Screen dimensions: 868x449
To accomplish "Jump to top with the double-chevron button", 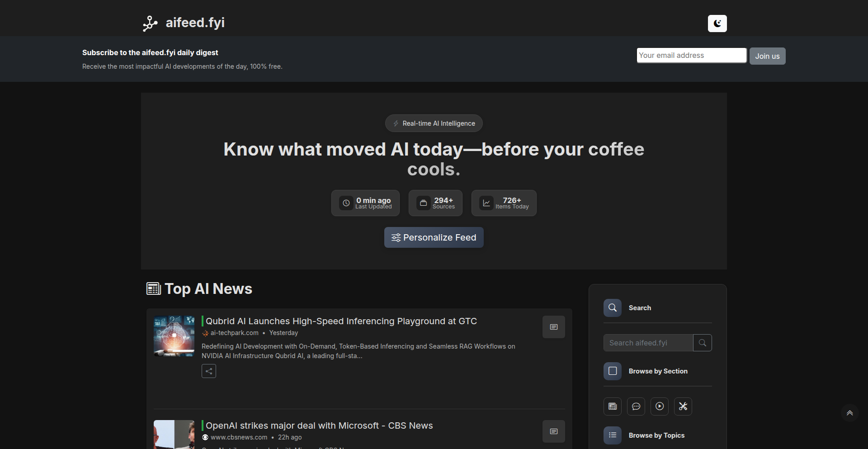I will (x=850, y=413).
